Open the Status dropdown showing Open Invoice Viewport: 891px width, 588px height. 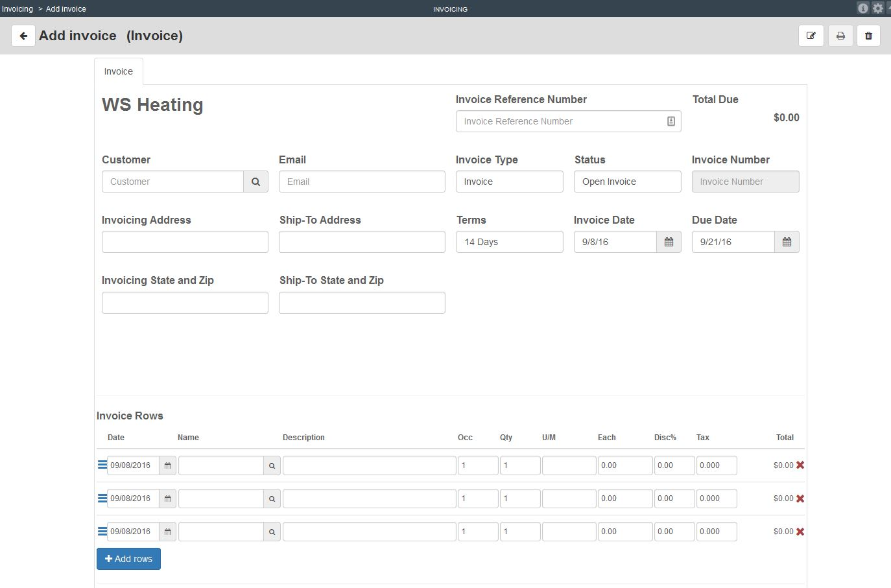(x=628, y=182)
